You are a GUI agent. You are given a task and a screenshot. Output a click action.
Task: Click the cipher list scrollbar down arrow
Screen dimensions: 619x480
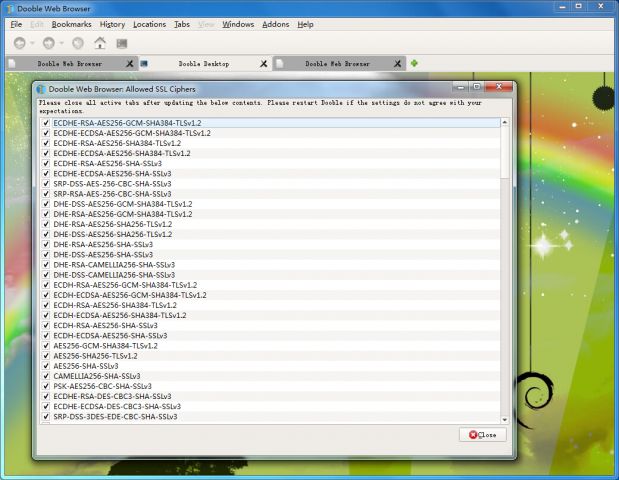pyautogui.click(x=505, y=419)
